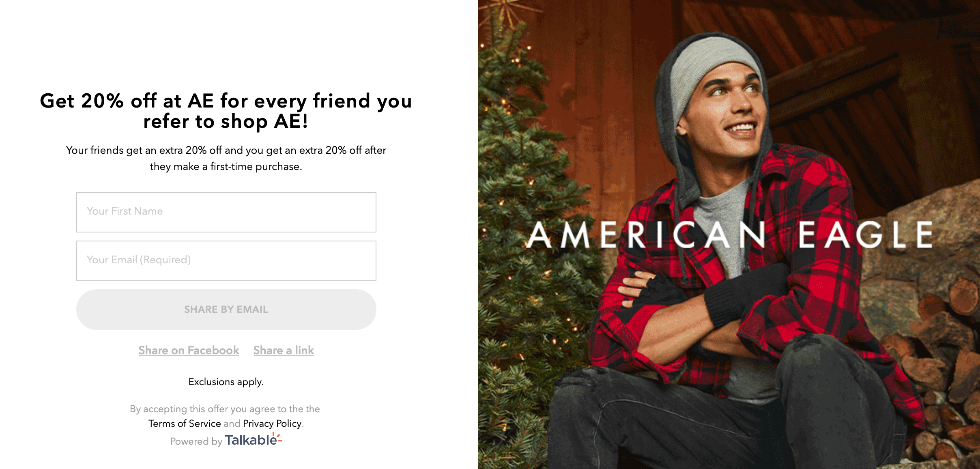Click the 'SHARE BY EMAIL' button
The width and height of the screenshot is (980, 469).
(227, 309)
